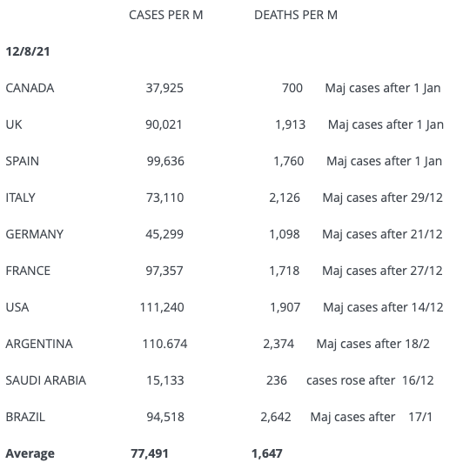Screen dimensions: 463x476
Task: Click the DEATHS PER M column header
Action: coord(296,15)
